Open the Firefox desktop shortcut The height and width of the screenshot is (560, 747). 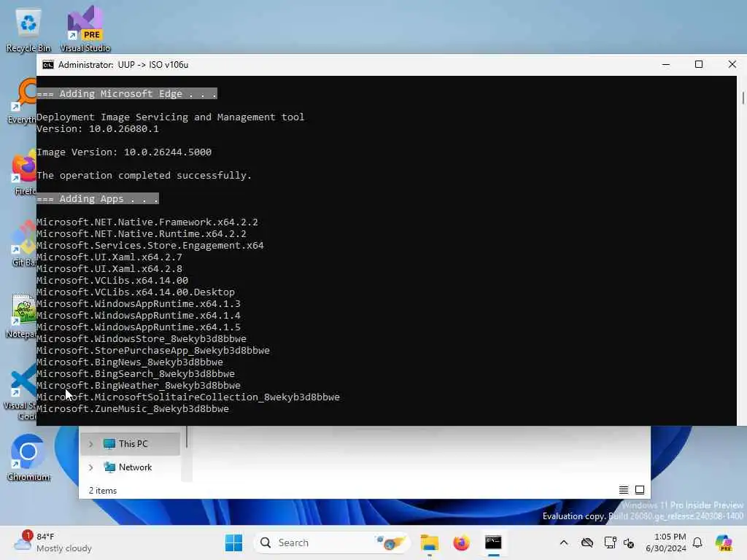tap(23, 174)
